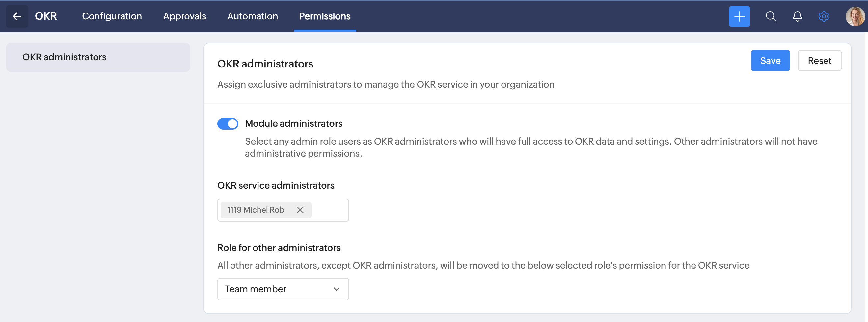
Task: Select the Permissions tab
Action: (324, 16)
